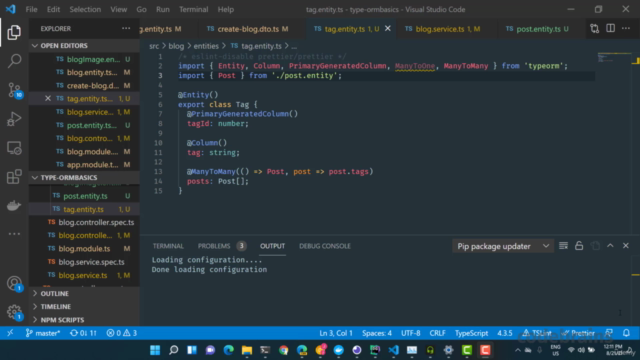Screen dimensions: 640x360
Task: Open the Search view in activity bar
Action: [x=14, y=61]
